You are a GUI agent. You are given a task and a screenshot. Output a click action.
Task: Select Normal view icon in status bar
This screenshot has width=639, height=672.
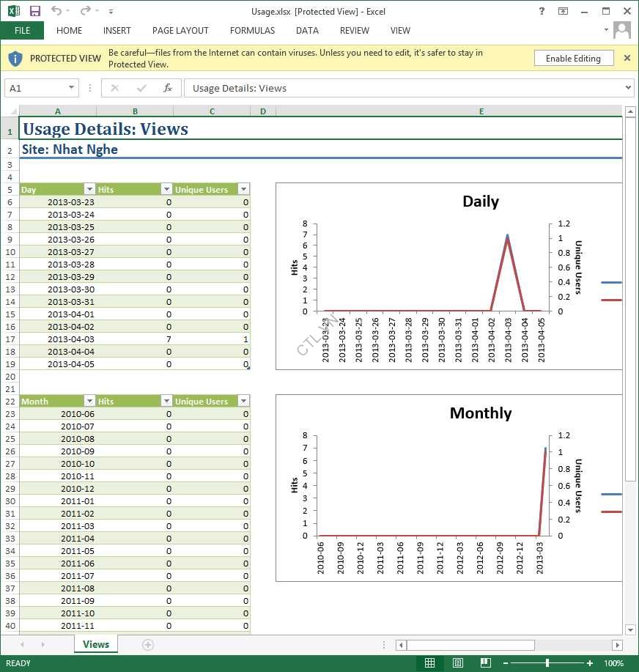pos(430,663)
